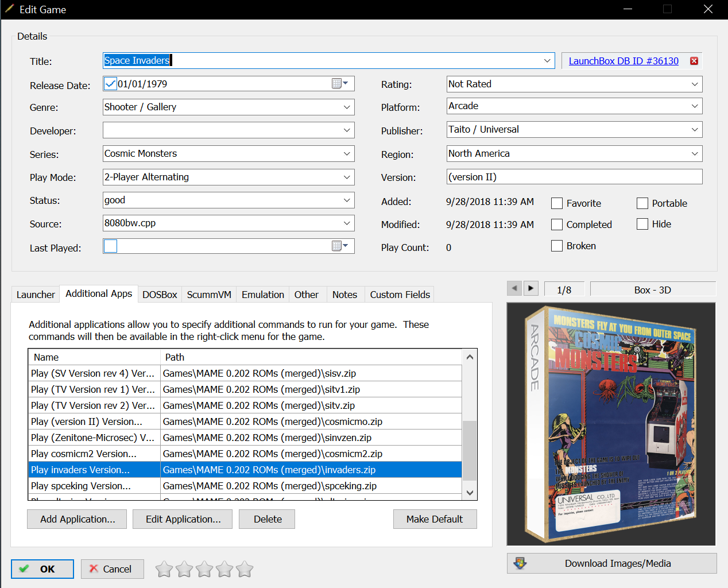Set rating to four stars
This screenshot has width=728, height=588.
(224, 569)
